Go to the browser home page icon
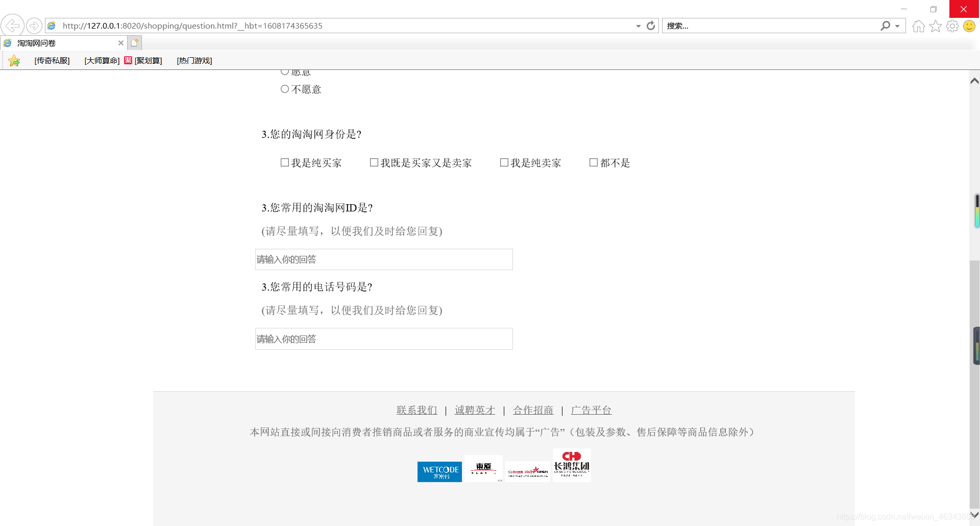The image size is (980, 526). 919,26
